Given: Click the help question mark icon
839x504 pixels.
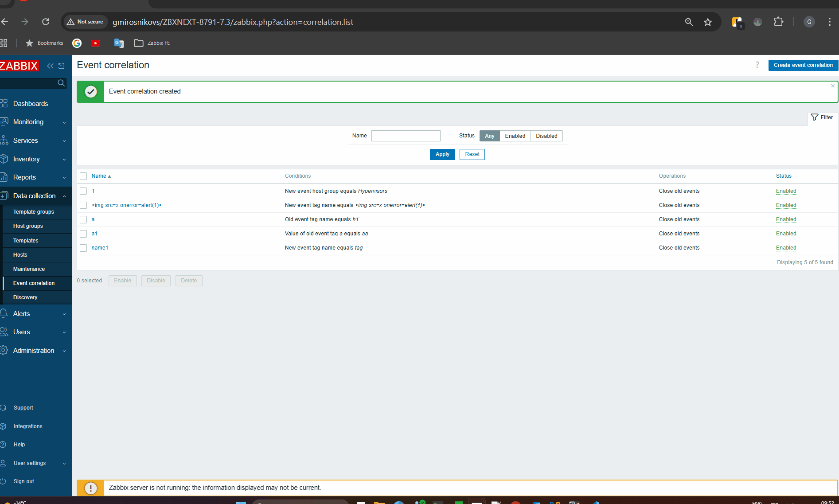Looking at the screenshot, I should pyautogui.click(x=757, y=65).
